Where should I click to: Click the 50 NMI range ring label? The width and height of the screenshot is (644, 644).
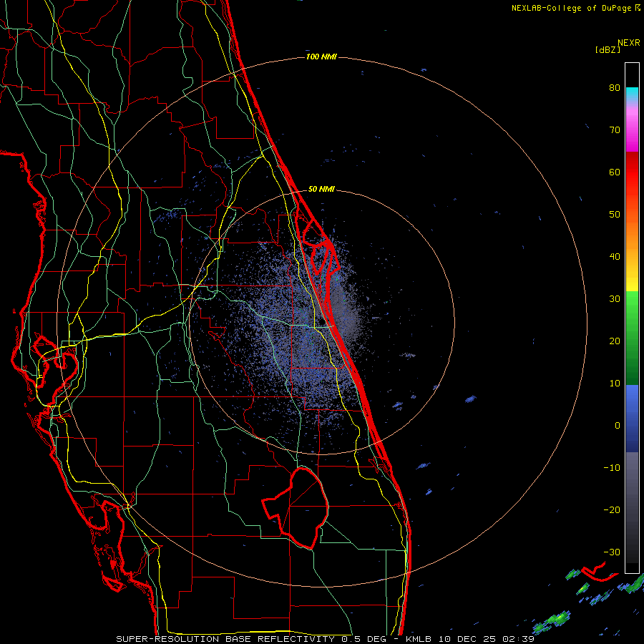pyautogui.click(x=321, y=190)
